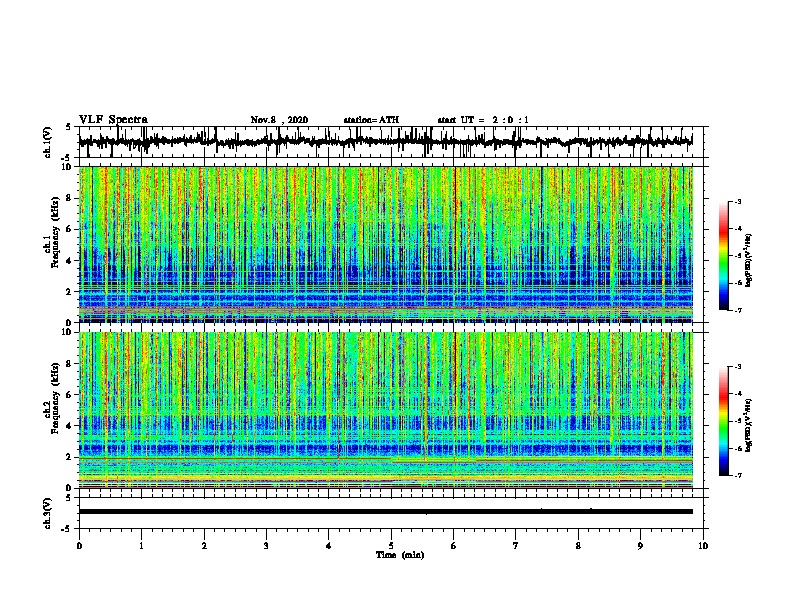Image resolution: width=792 pixels, height=612 pixels.
Task: Click the ch.2 color bar log(PSD) unit label
Action: coord(749,425)
